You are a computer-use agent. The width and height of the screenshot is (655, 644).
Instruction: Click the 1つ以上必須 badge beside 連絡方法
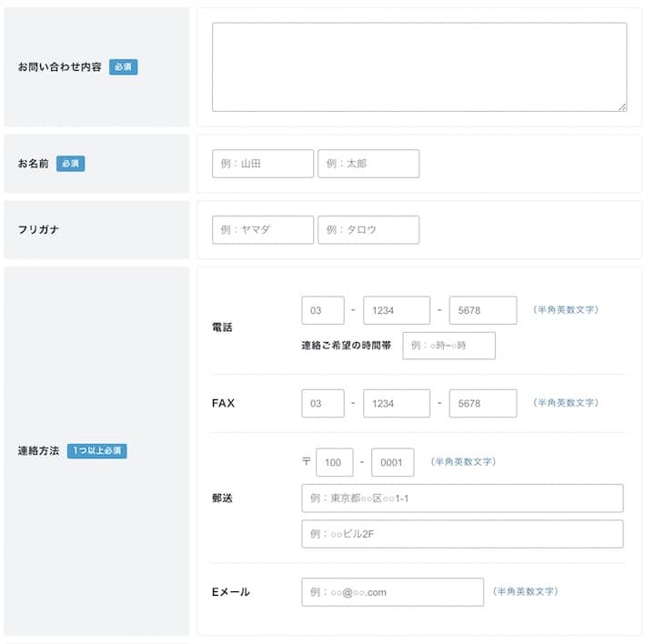click(x=97, y=451)
